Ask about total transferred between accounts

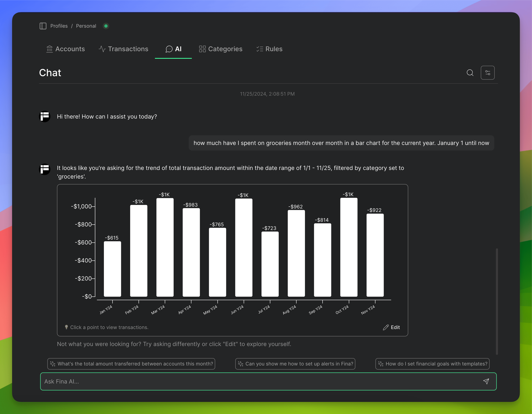pyautogui.click(x=131, y=364)
